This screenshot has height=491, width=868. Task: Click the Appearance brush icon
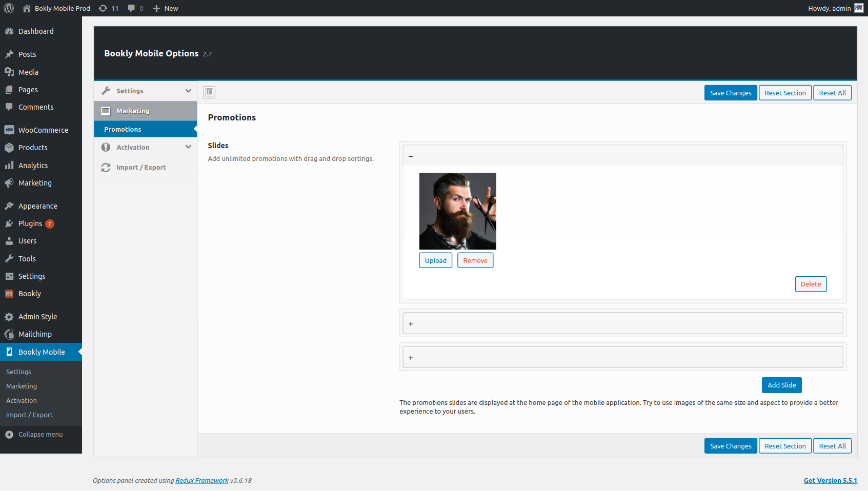click(9, 206)
